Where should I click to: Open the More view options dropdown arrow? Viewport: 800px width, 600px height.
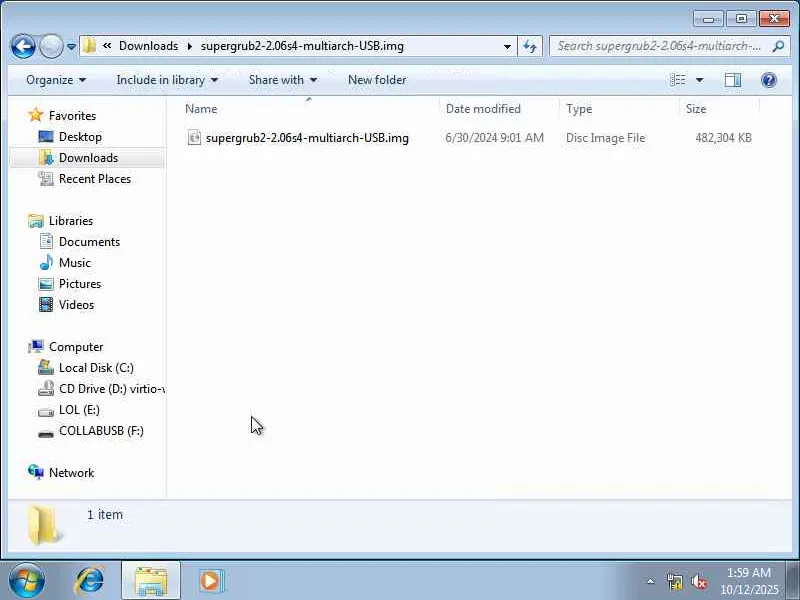(699, 80)
